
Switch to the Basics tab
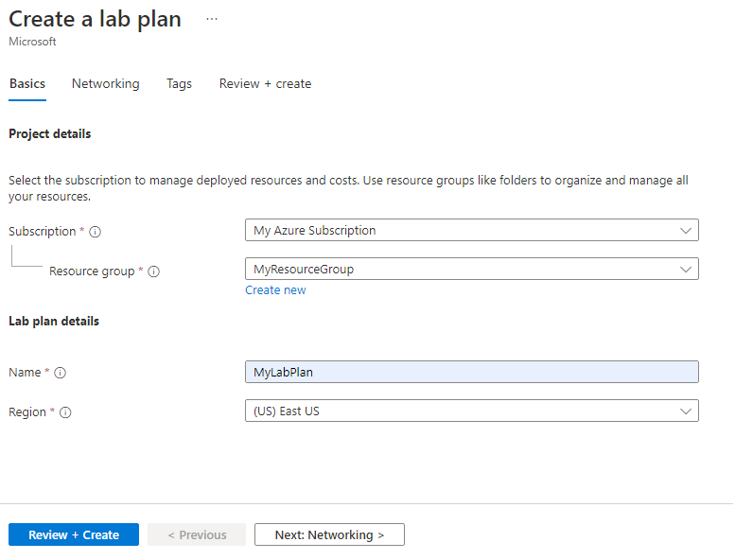(x=27, y=84)
